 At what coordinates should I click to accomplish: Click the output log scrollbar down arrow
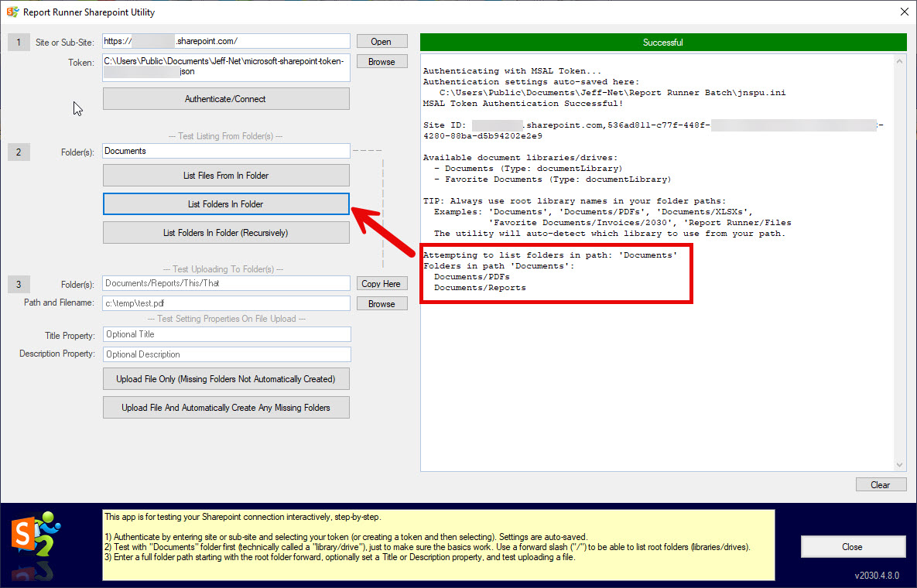(x=900, y=464)
